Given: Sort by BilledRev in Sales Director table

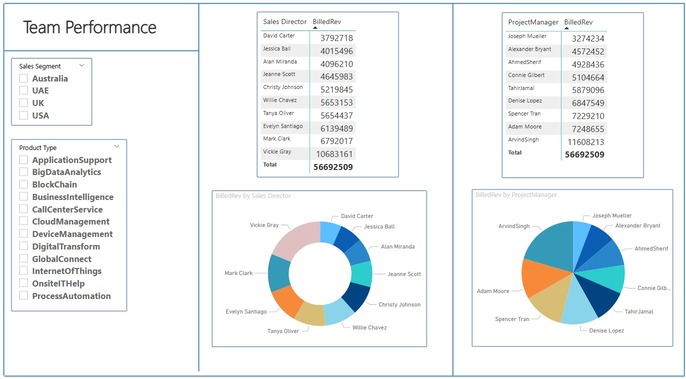Looking at the screenshot, I should pos(327,21).
